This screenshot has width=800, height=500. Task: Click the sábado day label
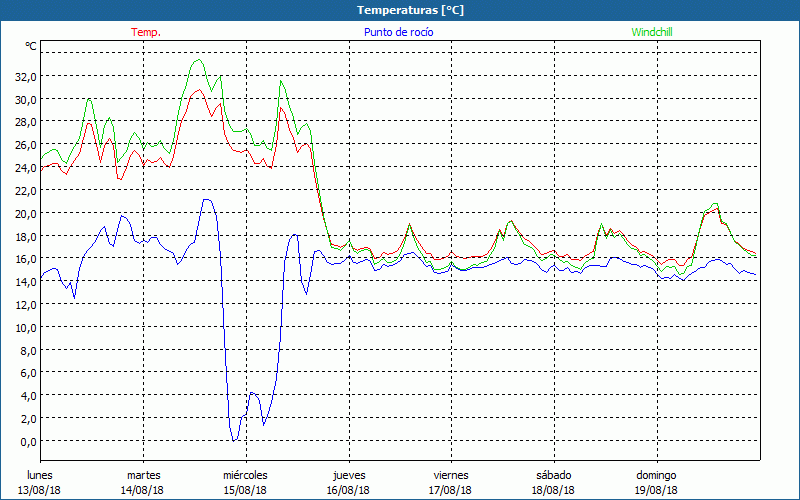point(553,475)
